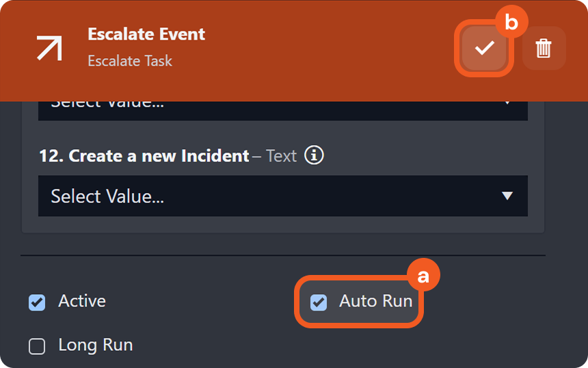Click the 'Auto Run' label text
588x368 pixels.
point(375,301)
